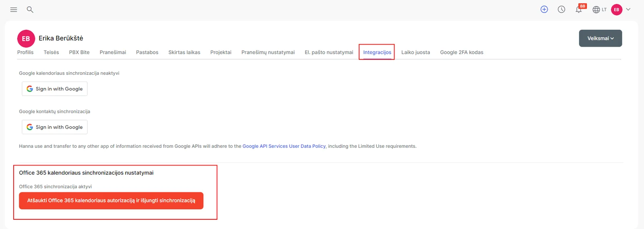Click the search magnifier icon

click(x=30, y=10)
